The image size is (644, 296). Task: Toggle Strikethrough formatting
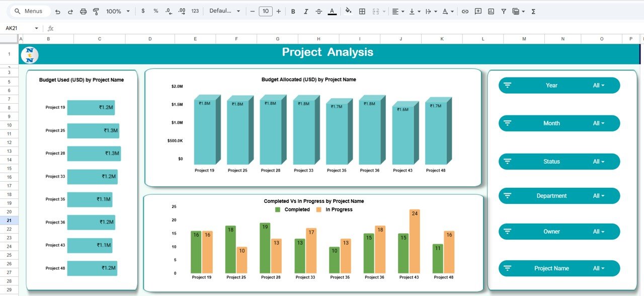318,11
